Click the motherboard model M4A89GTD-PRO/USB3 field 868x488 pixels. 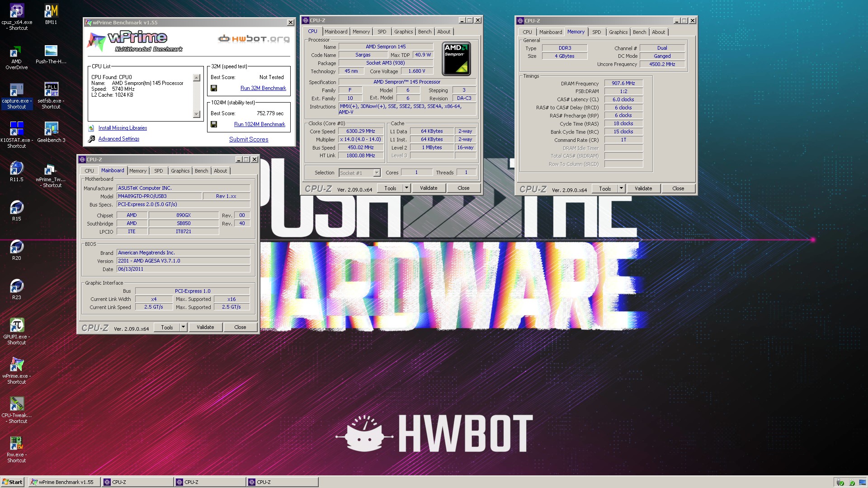[159, 197]
